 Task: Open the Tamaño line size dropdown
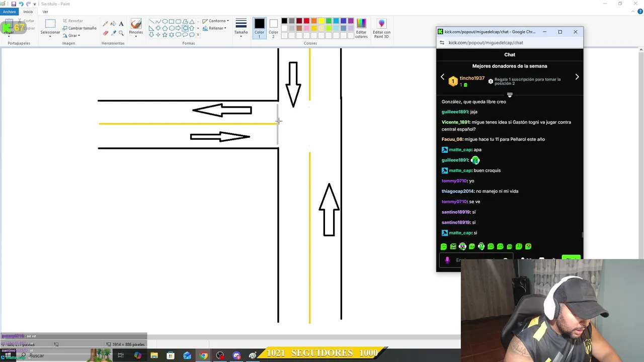click(x=241, y=28)
